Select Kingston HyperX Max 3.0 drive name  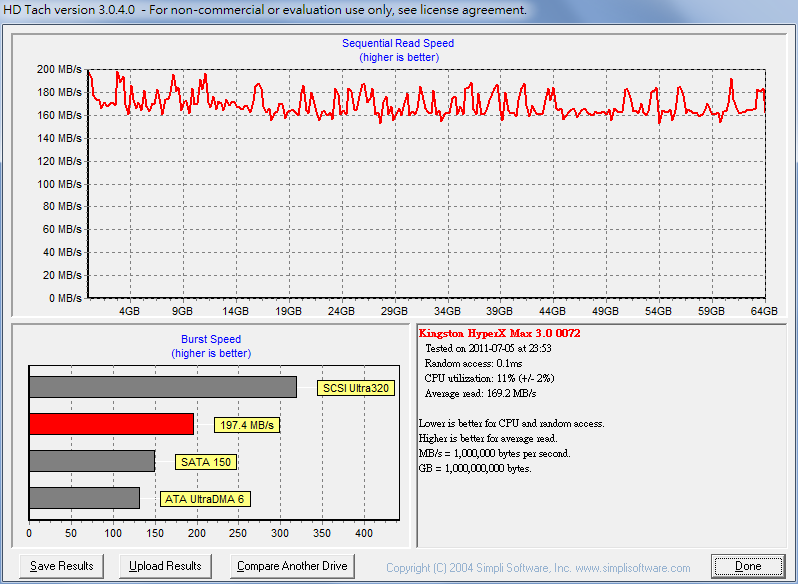click(499, 333)
